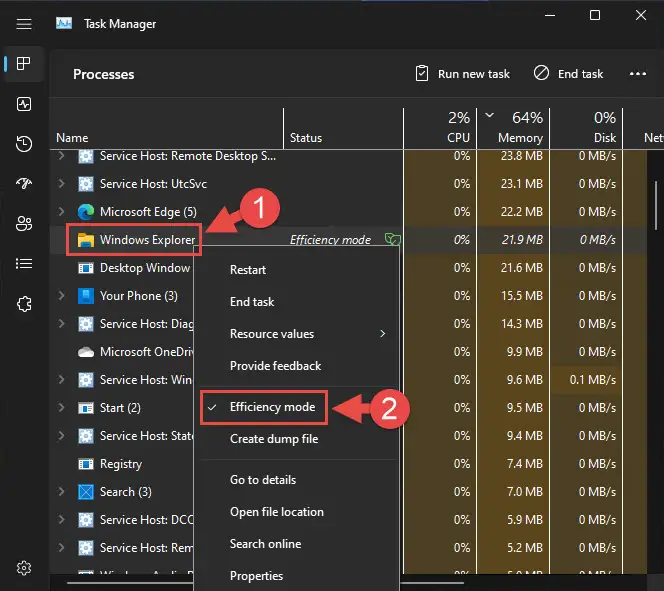Click the efficiency mode leaf icon
Image resolution: width=664 pixels, height=591 pixels.
coord(393,240)
